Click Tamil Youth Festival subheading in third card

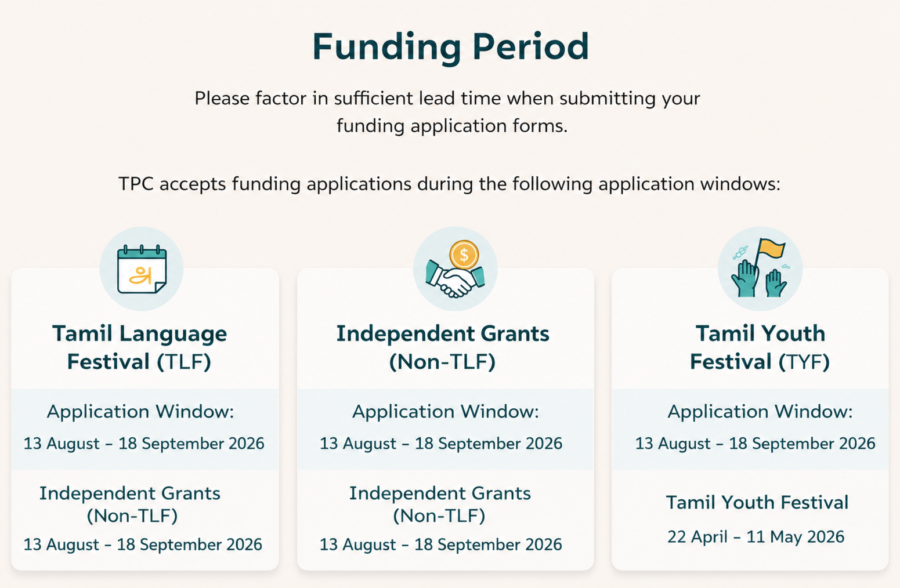757,502
